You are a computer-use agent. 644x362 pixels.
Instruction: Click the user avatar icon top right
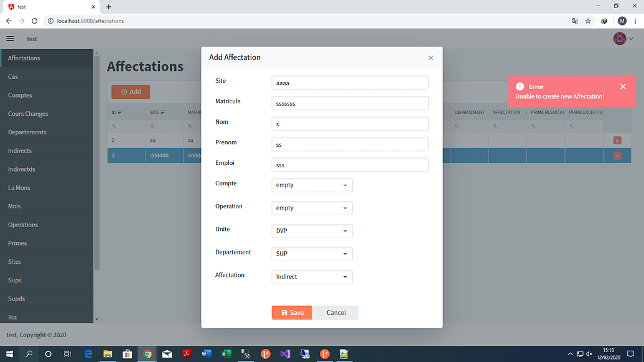(619, 38)
